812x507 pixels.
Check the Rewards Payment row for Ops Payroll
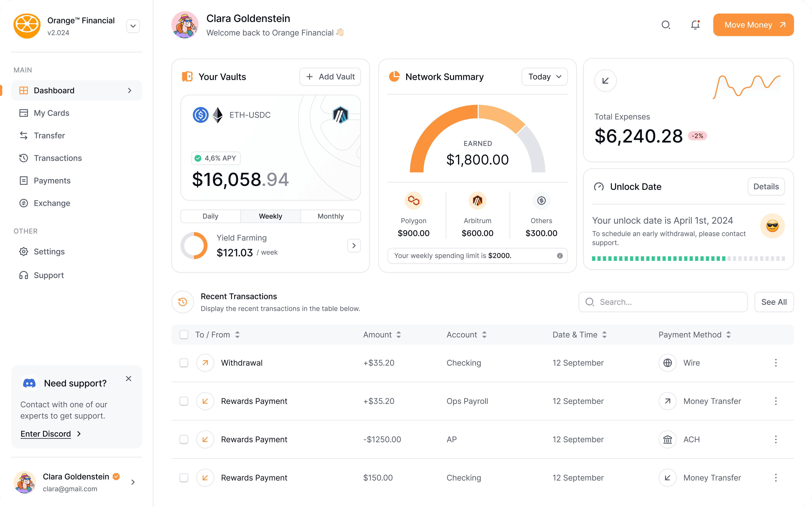pyautogui.click(x=184, y=401)
